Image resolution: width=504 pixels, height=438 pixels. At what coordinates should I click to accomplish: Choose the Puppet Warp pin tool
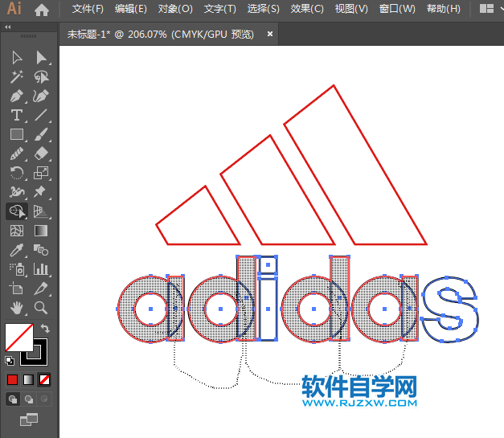[x=40, y=192]
